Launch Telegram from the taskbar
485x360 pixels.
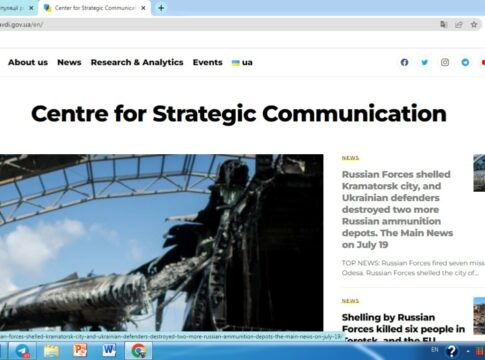22,351
